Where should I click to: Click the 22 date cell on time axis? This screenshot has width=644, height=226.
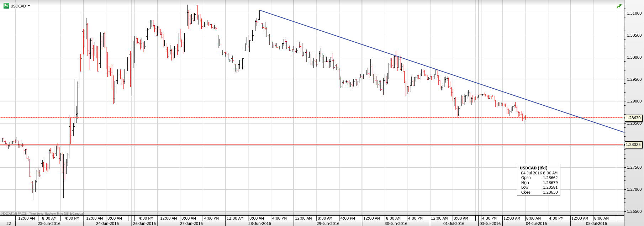[x=9, y=224]
